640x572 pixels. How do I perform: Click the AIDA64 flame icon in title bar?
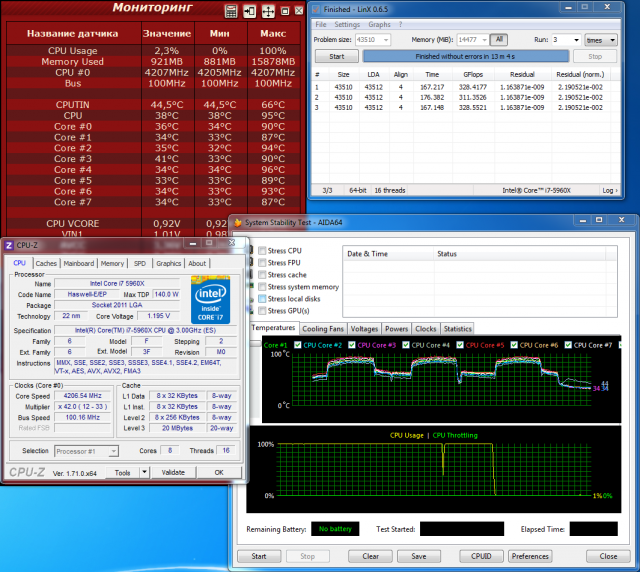[x=238, y=223]
